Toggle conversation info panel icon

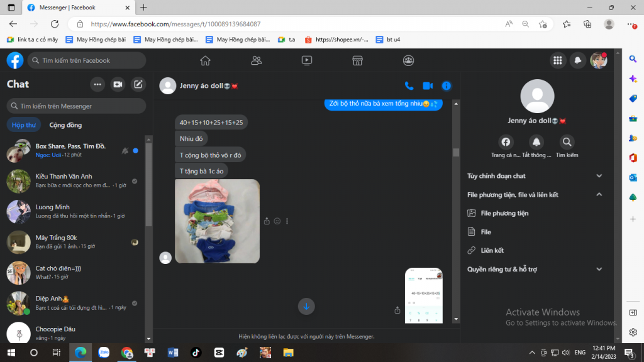point(447,85)
